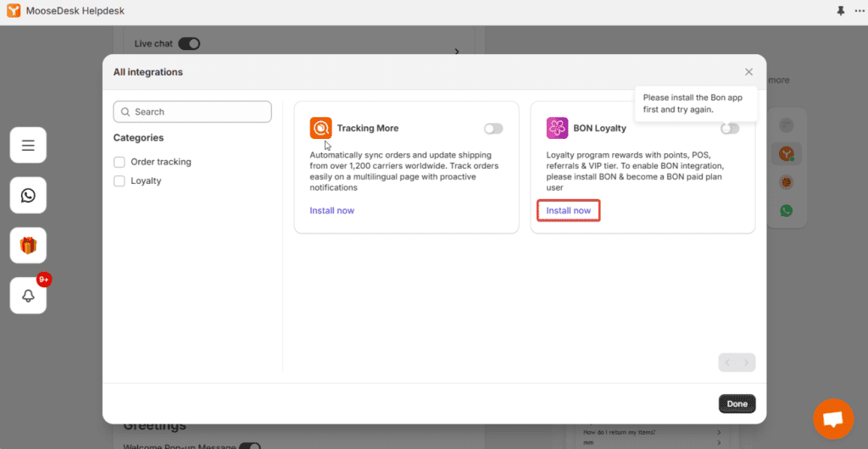The height and width of the screenshot is (449, 868).
Task: Expand the Live chat section chevron
Action: (457, 52)
